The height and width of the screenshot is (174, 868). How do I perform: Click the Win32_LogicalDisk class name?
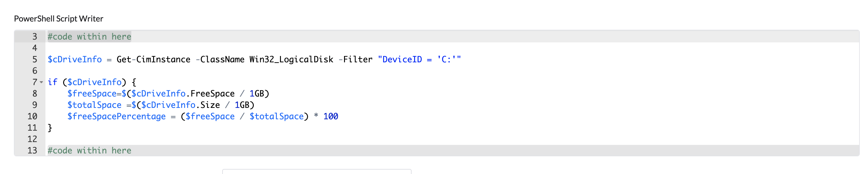291,59
